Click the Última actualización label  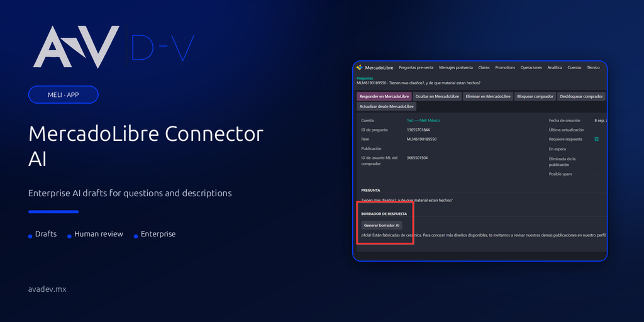tap(566, 130)
